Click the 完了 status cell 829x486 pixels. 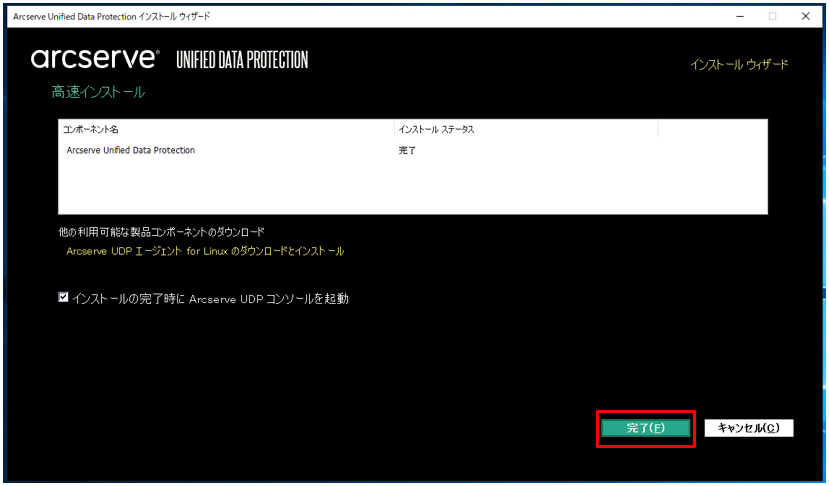point(407,151)
